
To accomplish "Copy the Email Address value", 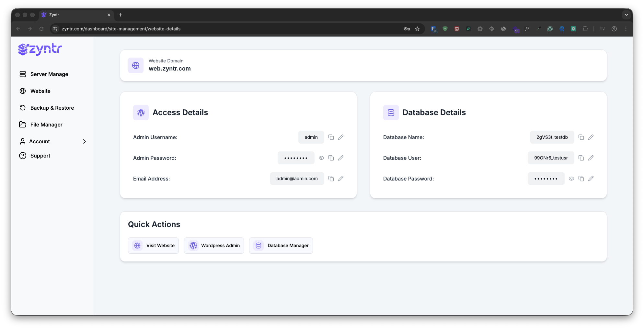I will (331, 179).
